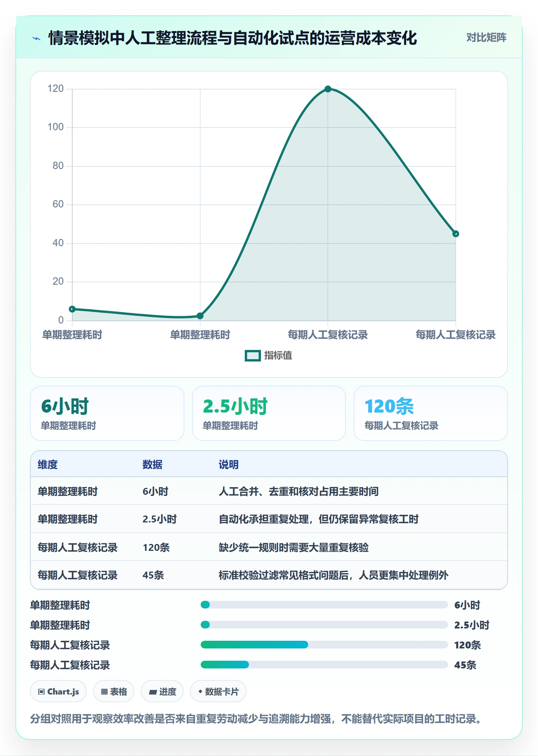Click the footer note starting with 分组对照

tap(256, 719)
